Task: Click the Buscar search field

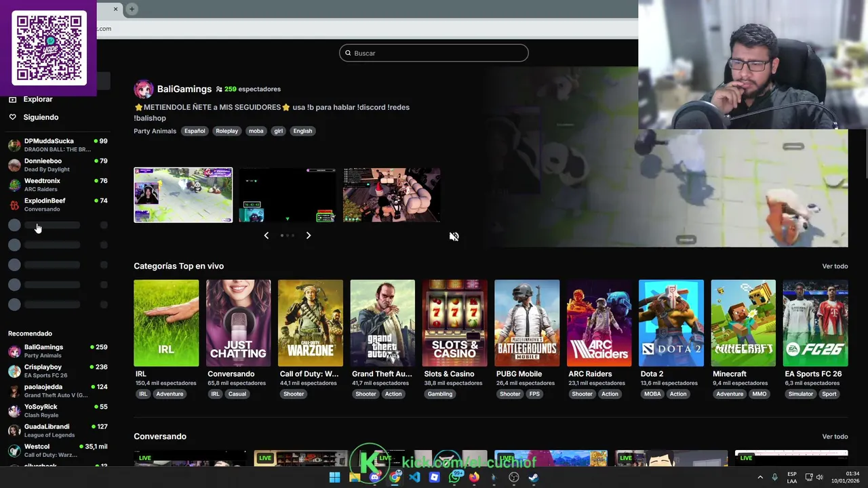Action: coord(434,53)
